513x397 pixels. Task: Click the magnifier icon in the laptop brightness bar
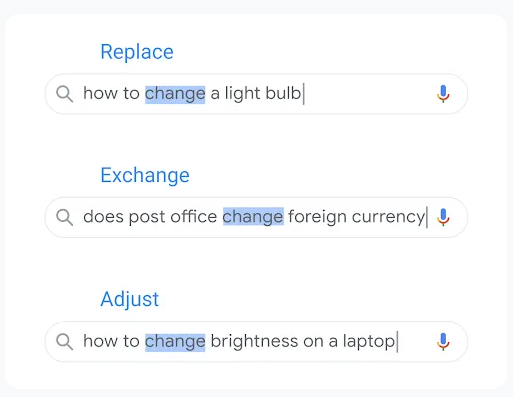coord(64,341)
